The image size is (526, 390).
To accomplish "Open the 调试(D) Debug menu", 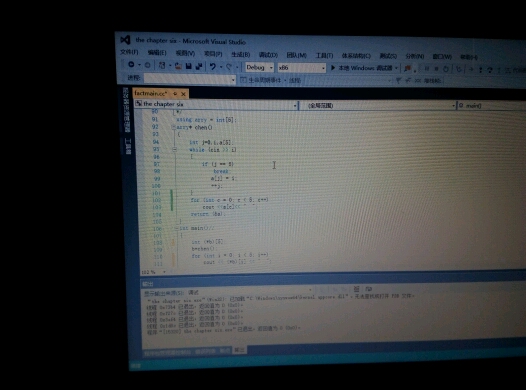I will pyautogui.click(x=268, y=55).
